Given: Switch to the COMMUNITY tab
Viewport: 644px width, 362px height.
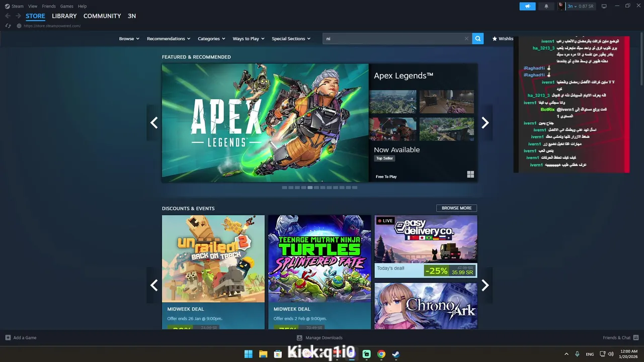Looking at the screenshot, I should (102, 16).
